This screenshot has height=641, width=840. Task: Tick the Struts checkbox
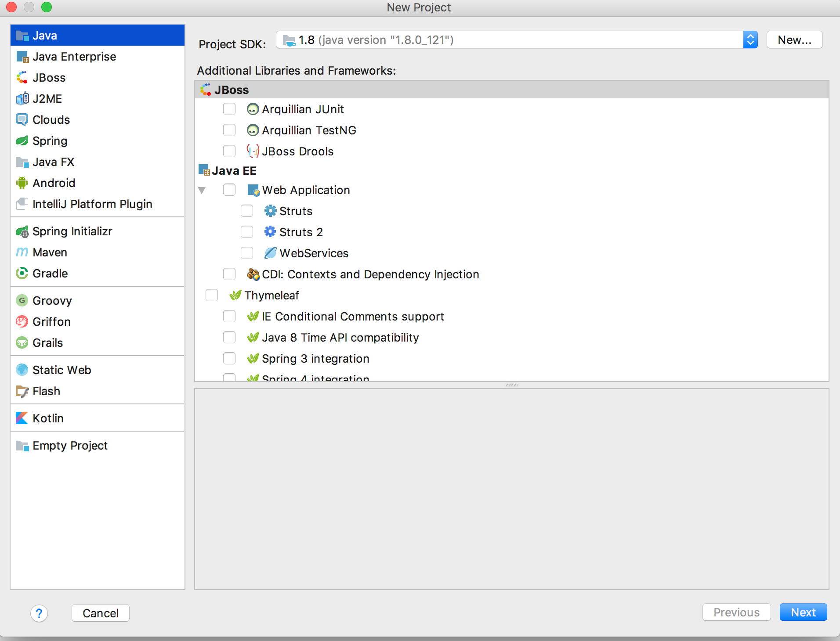click(x=247, y=211)
